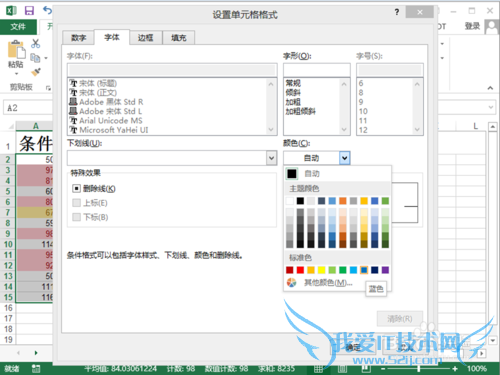Click the help question mark in dialog

pos(397,12)
